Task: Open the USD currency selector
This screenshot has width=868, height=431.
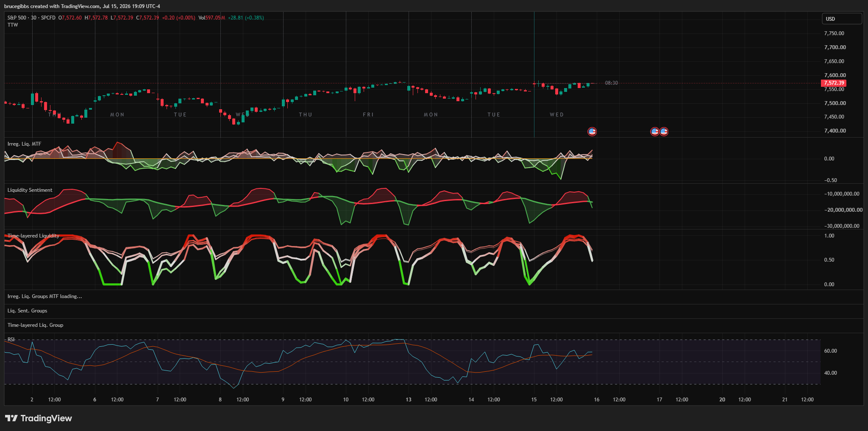Action: (842, 19)
